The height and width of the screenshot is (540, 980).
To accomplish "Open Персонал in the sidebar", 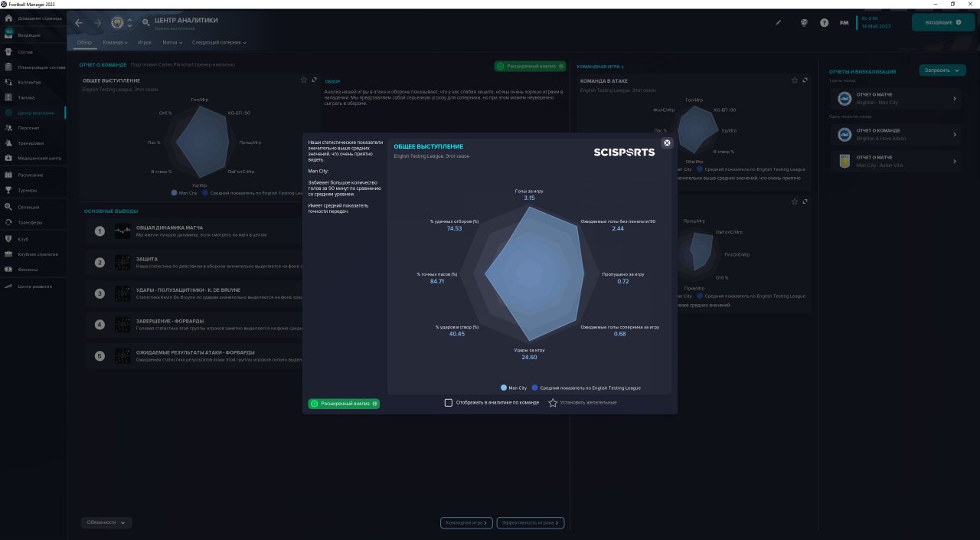I will [x=33, y=128].
